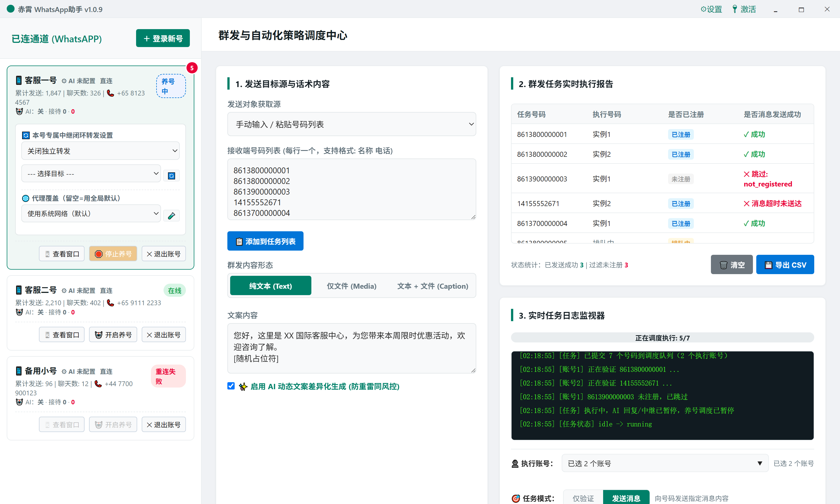Select 文本 + 文件 (Caption) tab
Image resolution: width=840 pixels, height=504 pixels.
[x=432, y=286]
